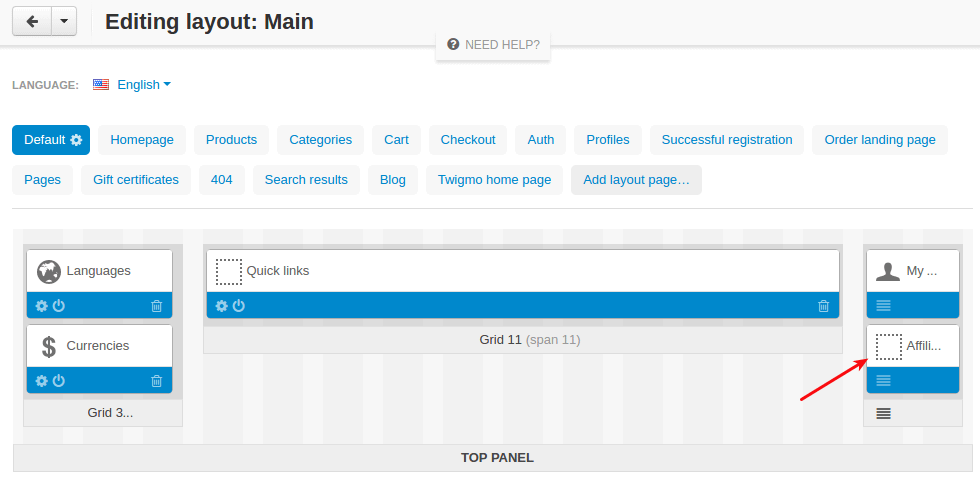Screen dimensions: 980x487
Task: Toggle power status of Languages block
Action: pyautogui.click(x=58, y=306)
